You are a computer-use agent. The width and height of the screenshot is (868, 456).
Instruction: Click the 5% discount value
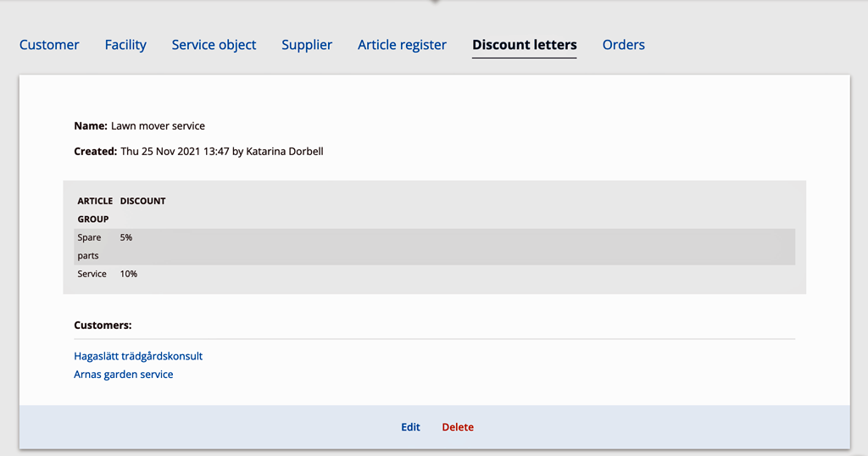(126, 237)
